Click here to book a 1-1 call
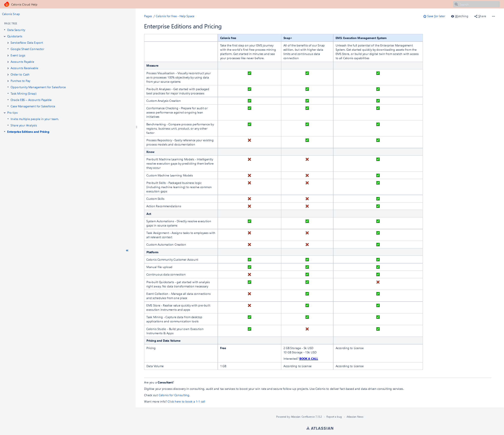Viewport: 504px width, 435px height. tap(186, 401)
